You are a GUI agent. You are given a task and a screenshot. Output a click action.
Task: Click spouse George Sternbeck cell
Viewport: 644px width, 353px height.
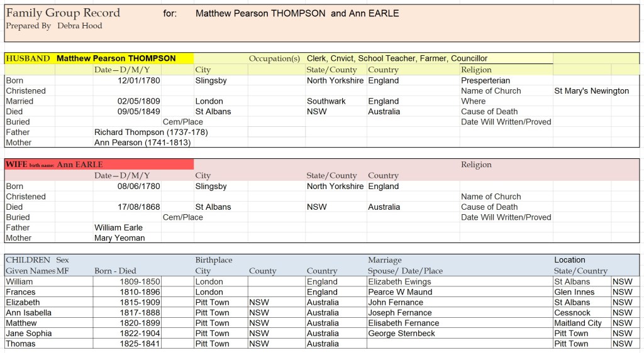(401, 334)
